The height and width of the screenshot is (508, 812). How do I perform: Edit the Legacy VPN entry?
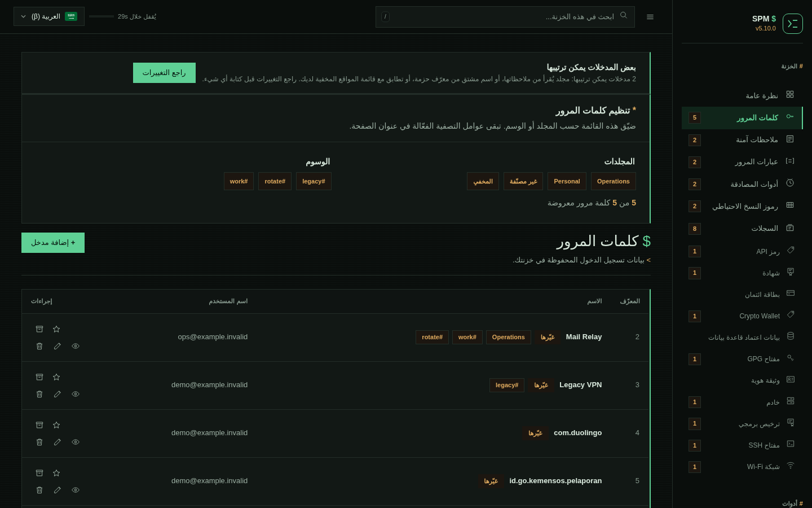57,394
